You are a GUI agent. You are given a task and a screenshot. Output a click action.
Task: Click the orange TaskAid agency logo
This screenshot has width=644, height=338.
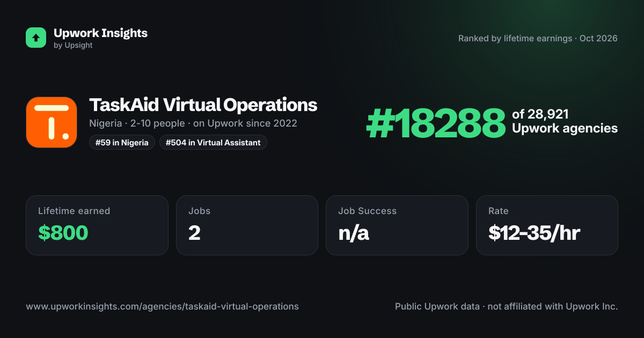click(52, 122)
